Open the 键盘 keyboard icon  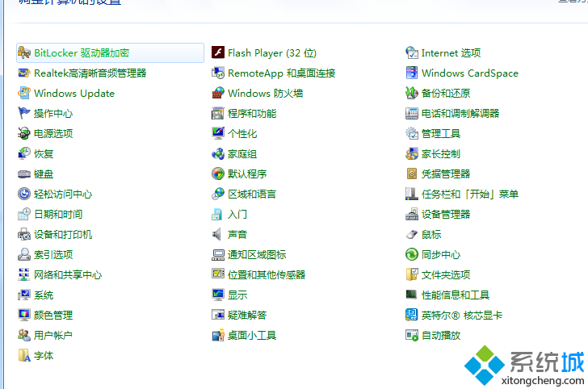[24, 174]
